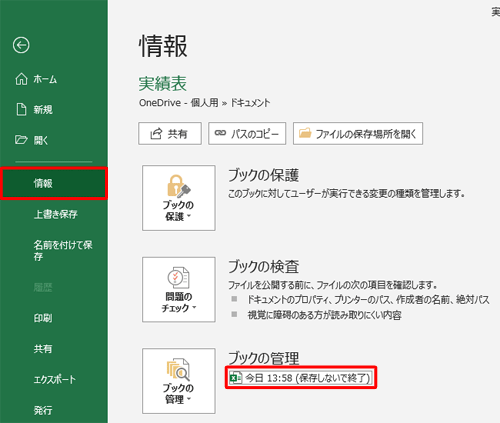The height and width of the screenshot is (423, 500).
Task: Open the 今日 13:58 unsaved version
Action: 301,378
